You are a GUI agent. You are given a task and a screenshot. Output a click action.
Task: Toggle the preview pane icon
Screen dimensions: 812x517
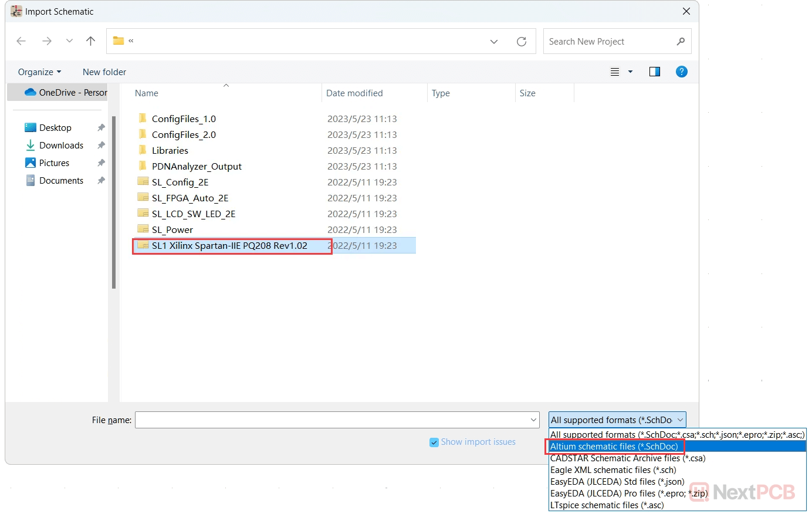click(655, 72)
